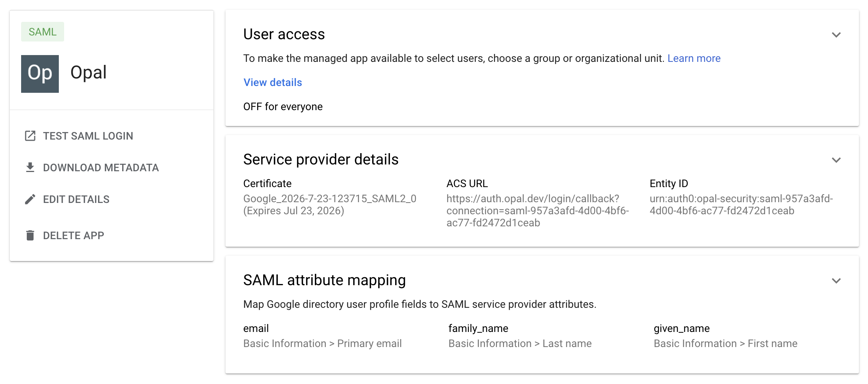Open View details under User access
This screenshot has height=384, width=868.
[273, 82]
